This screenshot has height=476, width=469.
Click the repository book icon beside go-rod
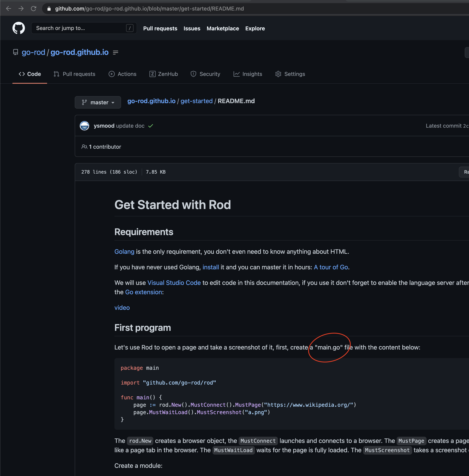point(15,52)
